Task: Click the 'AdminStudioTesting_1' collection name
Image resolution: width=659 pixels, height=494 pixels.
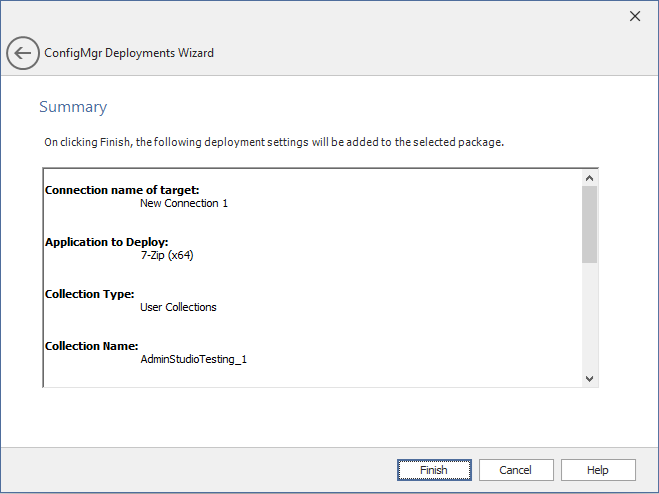Action: [193, 359]
